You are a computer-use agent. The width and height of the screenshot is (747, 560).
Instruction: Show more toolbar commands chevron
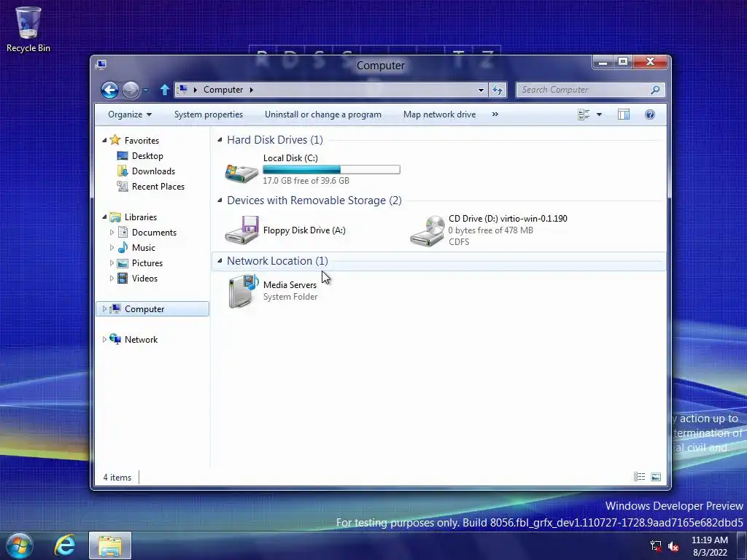click(495, 114)
